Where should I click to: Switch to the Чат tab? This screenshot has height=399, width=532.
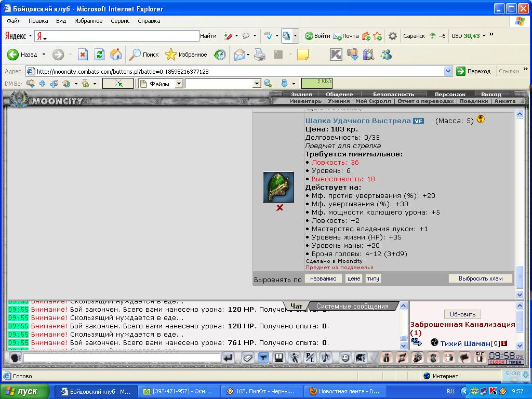click(296, 306)
